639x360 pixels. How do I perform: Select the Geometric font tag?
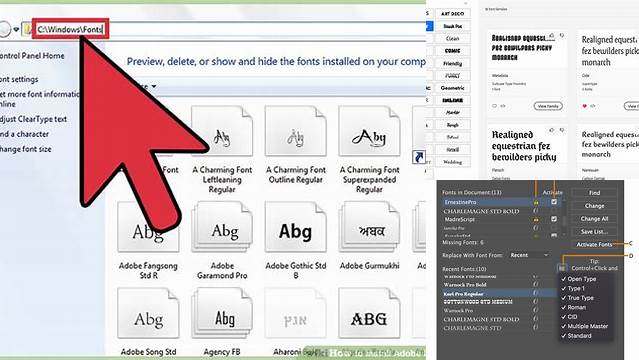pyautogui.click(x=452, y=88)
